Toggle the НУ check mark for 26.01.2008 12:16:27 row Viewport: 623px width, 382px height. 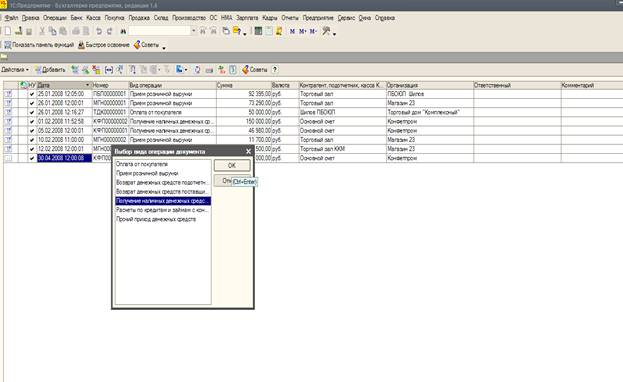tap(32, 112)
